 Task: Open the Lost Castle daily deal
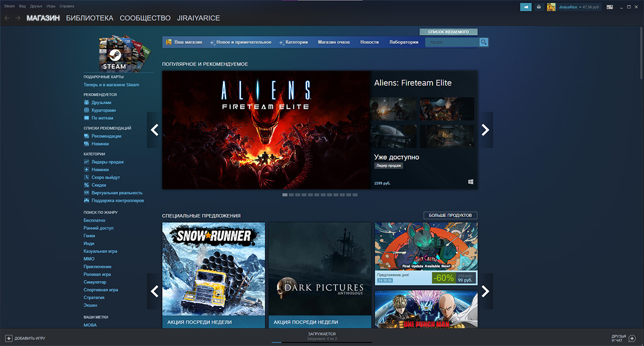426,254
